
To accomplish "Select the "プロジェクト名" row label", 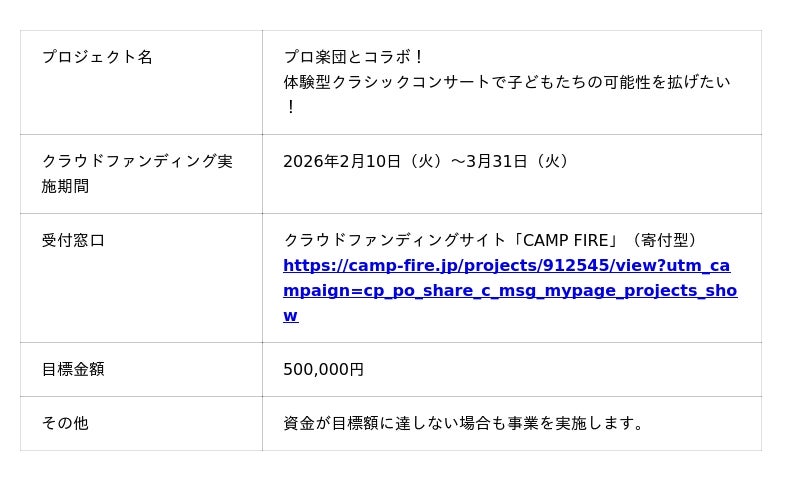I will coord(97,57).
